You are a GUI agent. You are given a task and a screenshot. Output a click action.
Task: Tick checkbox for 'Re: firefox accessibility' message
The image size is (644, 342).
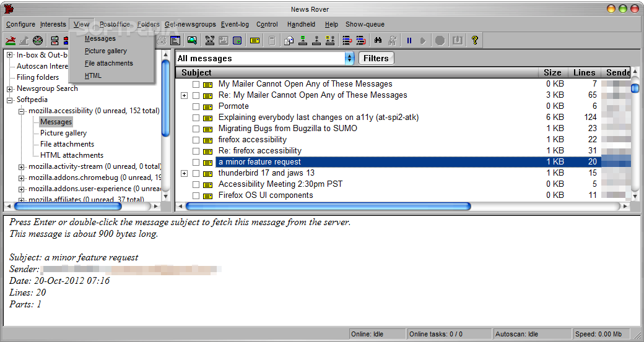pos(196,152)
